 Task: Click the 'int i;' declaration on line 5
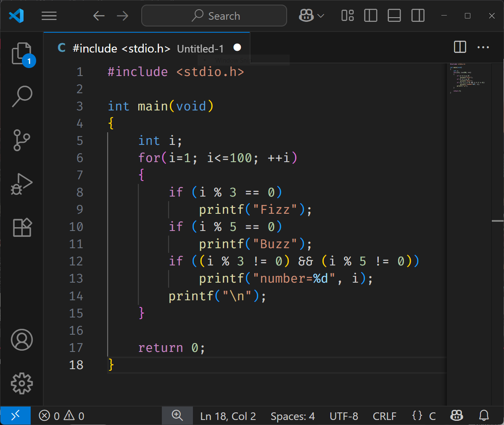(160, 141)
